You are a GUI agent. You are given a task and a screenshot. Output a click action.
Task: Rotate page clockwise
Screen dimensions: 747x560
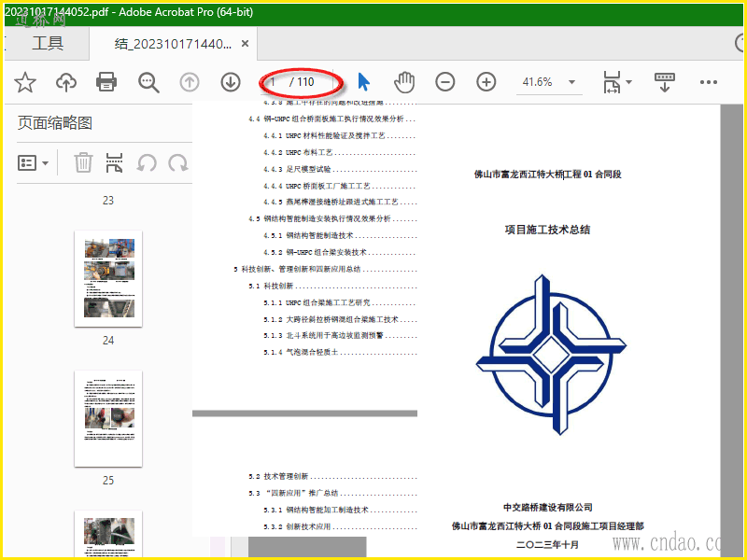178,162
